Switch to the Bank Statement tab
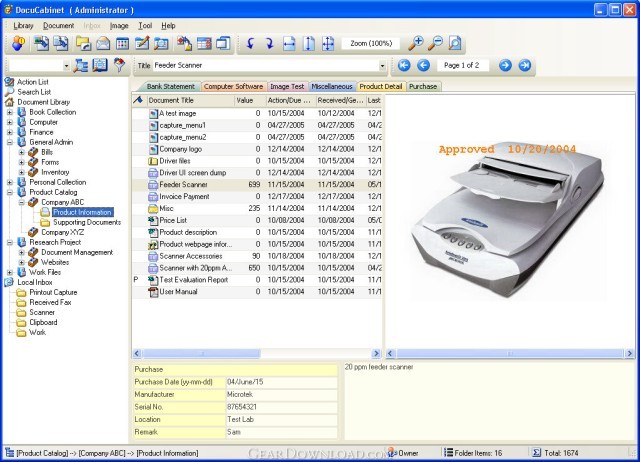This screenshot has width=640, height=462. pyautogui.click(x=170, y=87)
